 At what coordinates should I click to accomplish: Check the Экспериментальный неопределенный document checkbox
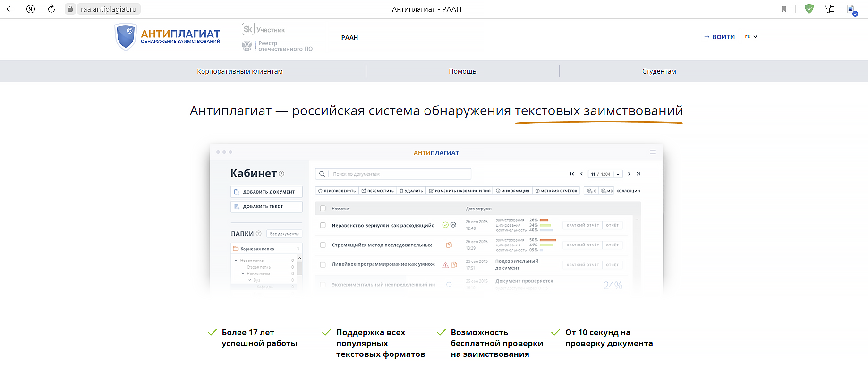pyautogui.click(x=323, y=285)
